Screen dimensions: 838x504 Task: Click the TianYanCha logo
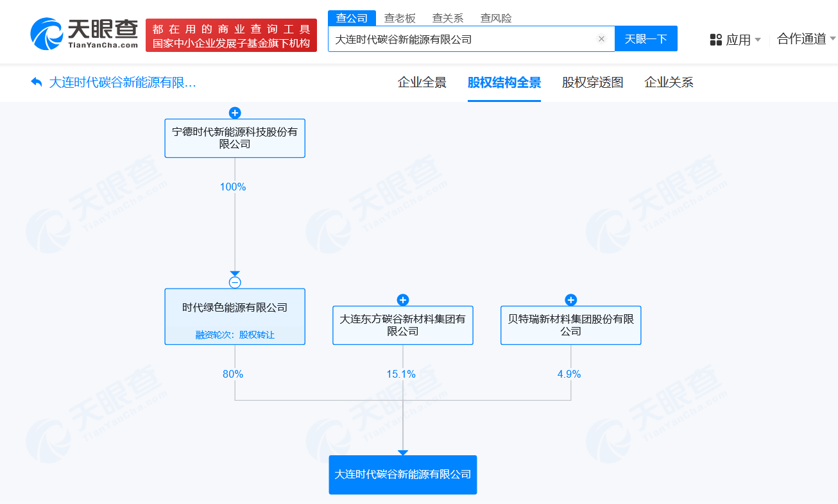pyautogui.click(x=84, y=35)
